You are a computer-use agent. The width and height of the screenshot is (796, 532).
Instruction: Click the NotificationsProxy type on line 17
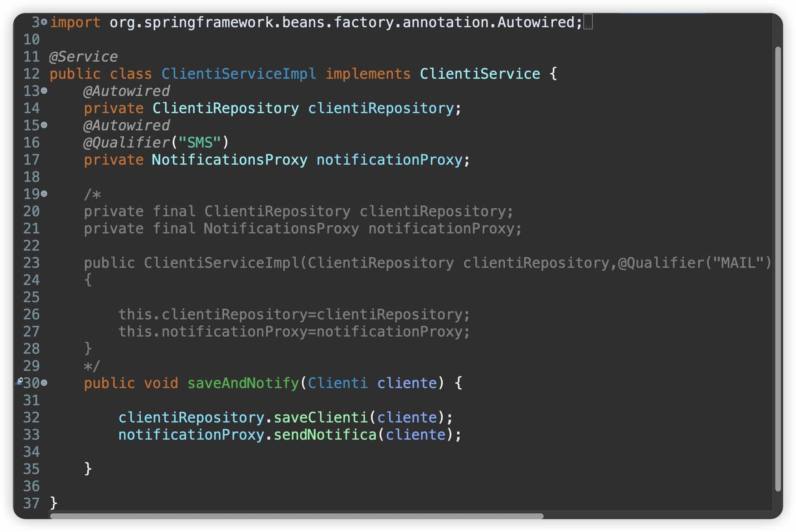(230, 160)
